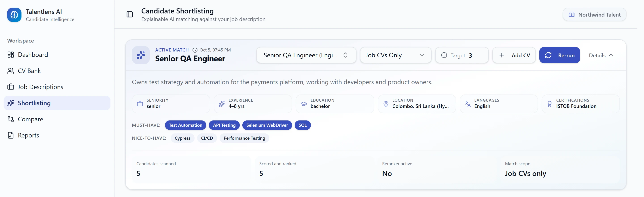644x197 pixels.
Task: Collapse the Details section
Action: pyautogui.click(x=601, y=55)
